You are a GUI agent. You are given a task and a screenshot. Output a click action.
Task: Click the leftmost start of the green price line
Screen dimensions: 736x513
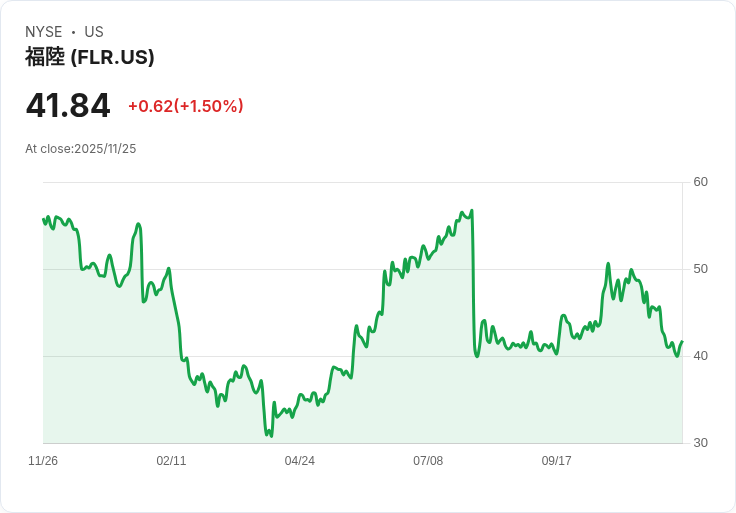(44, 219)
